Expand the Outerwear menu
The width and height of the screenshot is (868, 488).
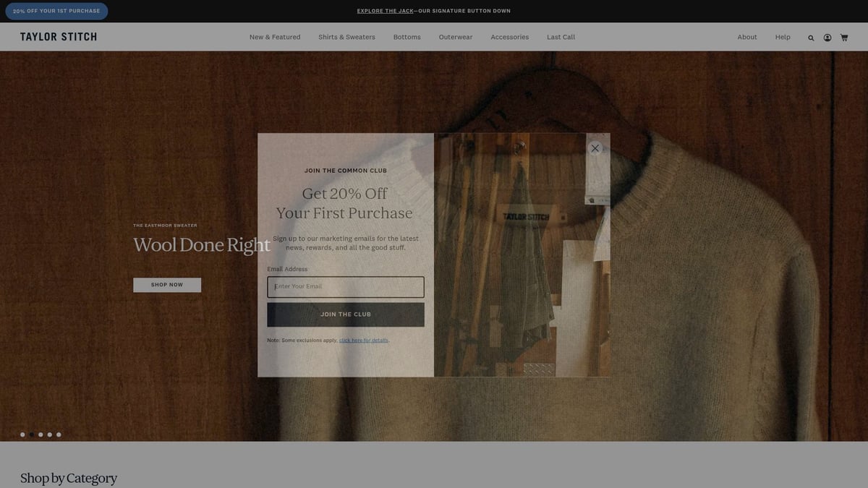pos(455,37)
